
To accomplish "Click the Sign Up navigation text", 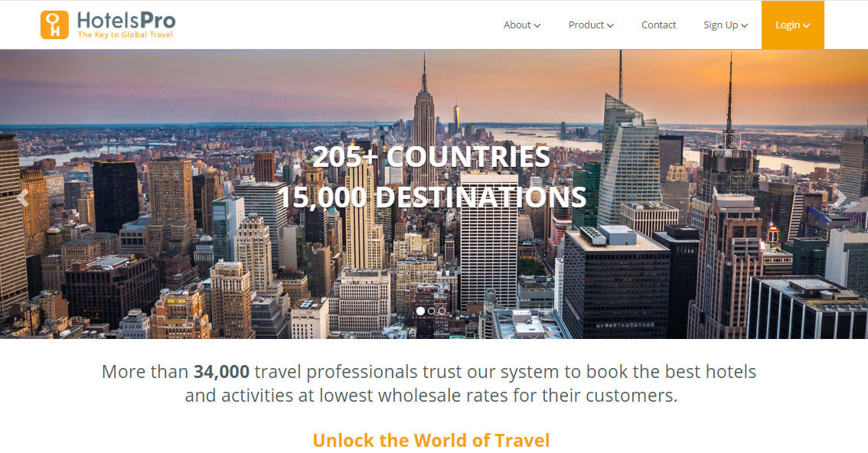I will coord(721,25).
